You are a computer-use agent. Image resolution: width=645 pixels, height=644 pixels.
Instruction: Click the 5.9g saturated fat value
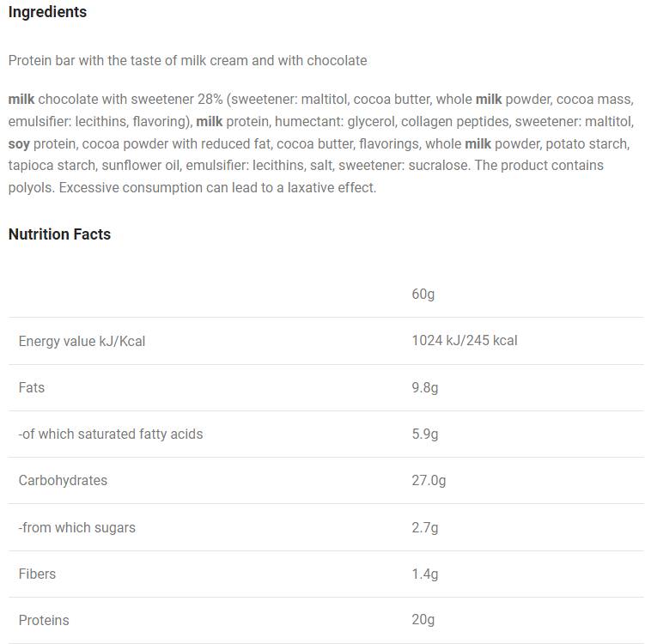(x=425, y=434)
